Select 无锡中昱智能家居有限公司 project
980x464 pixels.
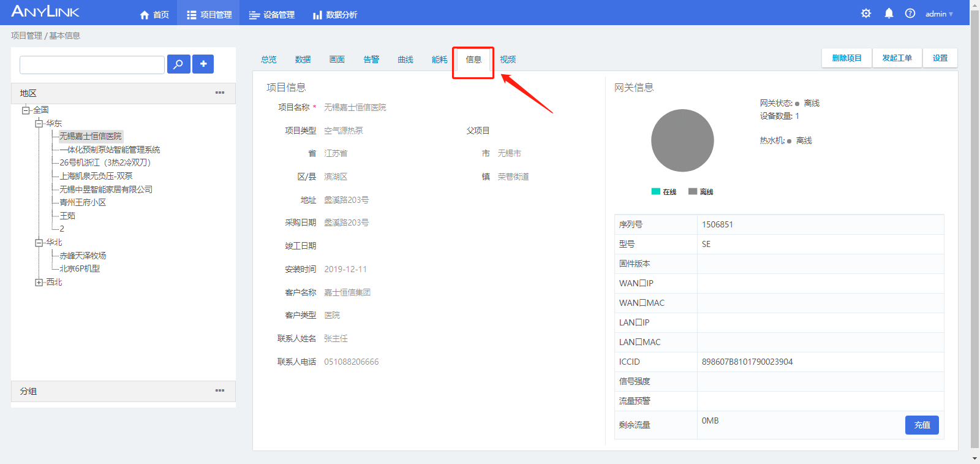[106, 189]
